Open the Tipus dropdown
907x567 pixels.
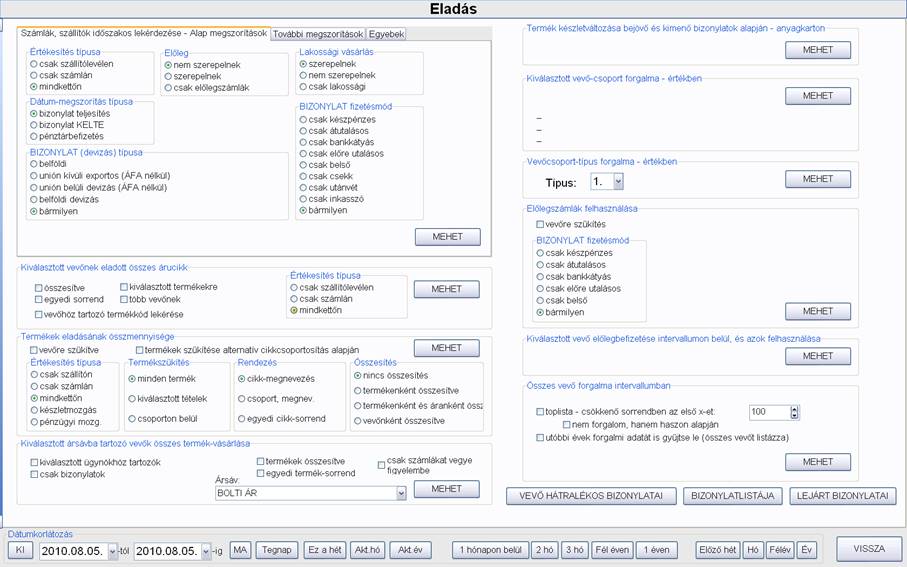[618, 182]
